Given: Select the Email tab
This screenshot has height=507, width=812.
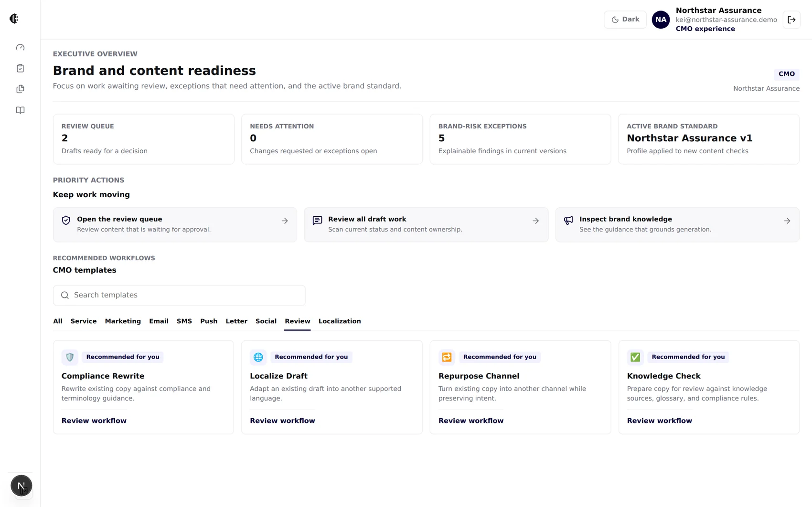Looking at the screenshot, I should pyautogui.click(x=159, y=321).
